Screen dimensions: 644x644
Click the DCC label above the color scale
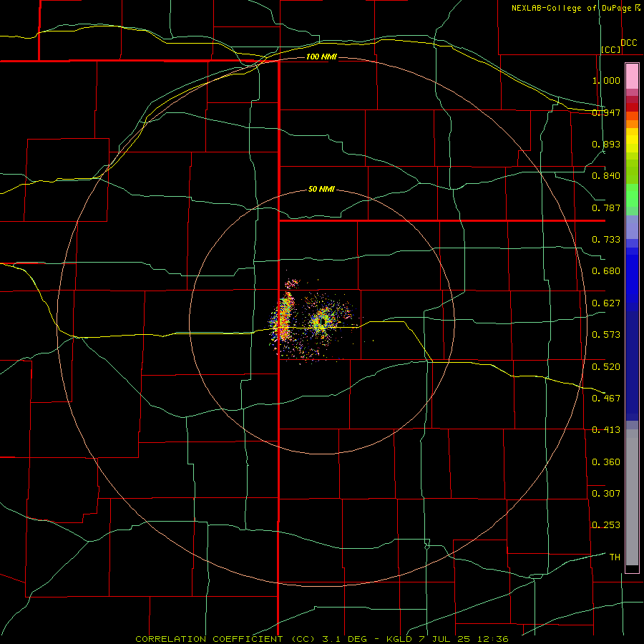pyautogui.click(x=628, y=43)
